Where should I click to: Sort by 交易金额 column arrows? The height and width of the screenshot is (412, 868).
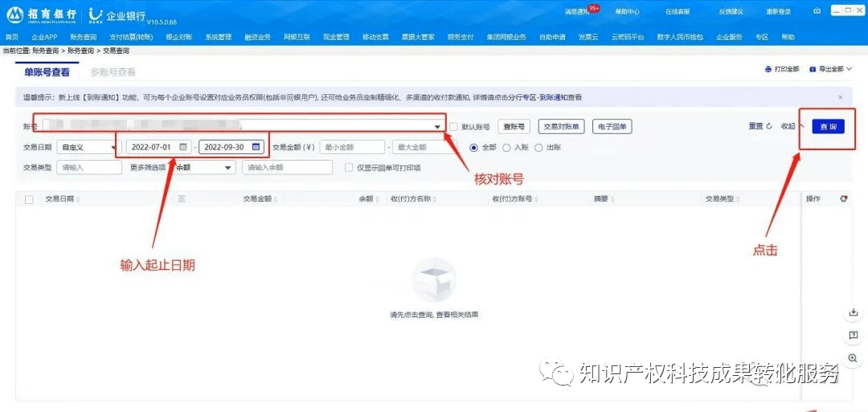[x=276, y=199]
